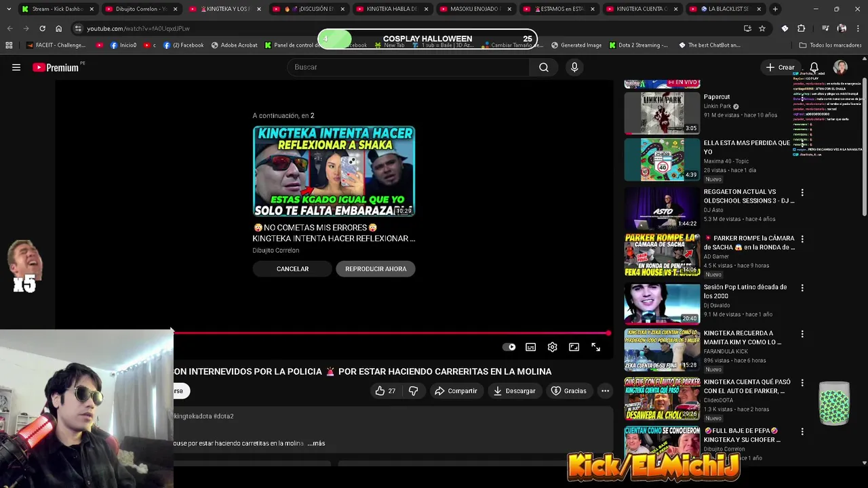Open the Adobe Acrobat bookmark
868x488 pixels.
pos(234,45)
